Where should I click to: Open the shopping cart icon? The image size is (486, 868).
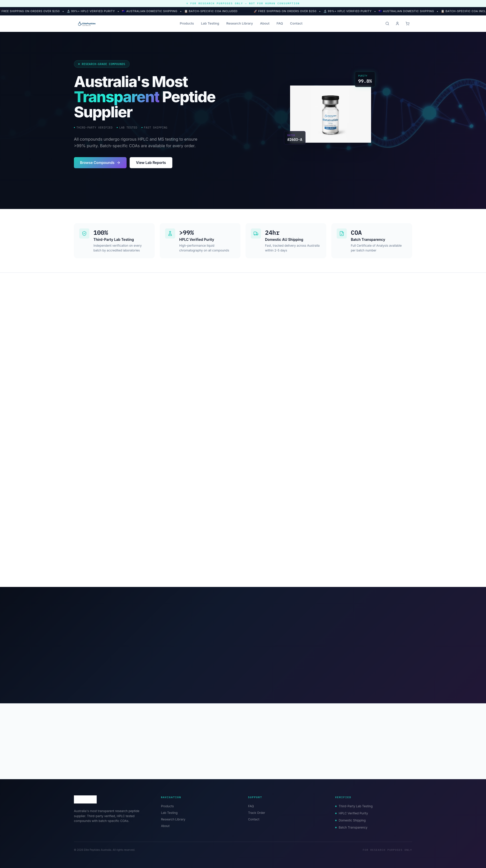(x=408, y=24)
